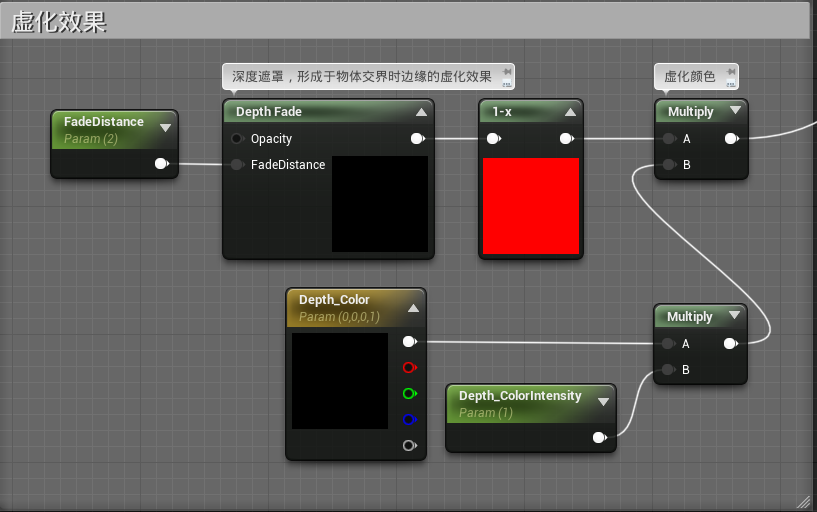Viewport: 817px width, 512px height.
Task: Expand the bottom Multiply node arrow
Action: click(734, 315)
